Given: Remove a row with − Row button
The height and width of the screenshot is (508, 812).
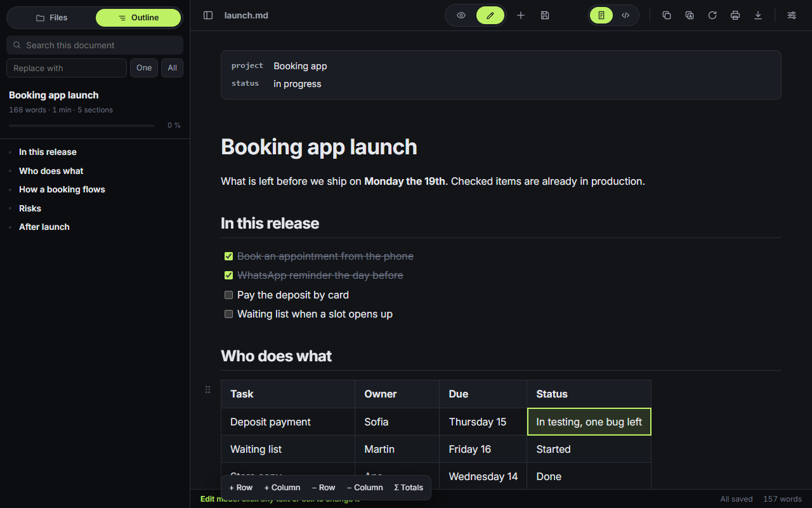Looking at the screenshot, I should pyautogui.click(x=324, y=488).
